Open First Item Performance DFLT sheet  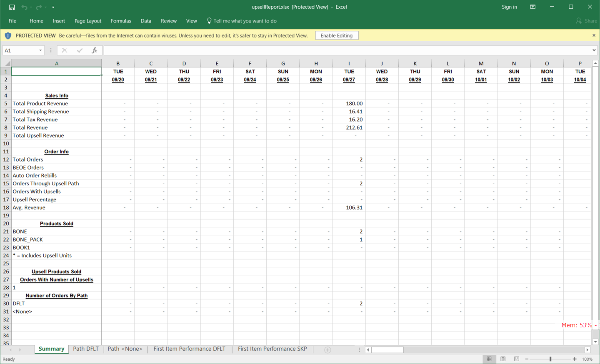click(189, 349)
